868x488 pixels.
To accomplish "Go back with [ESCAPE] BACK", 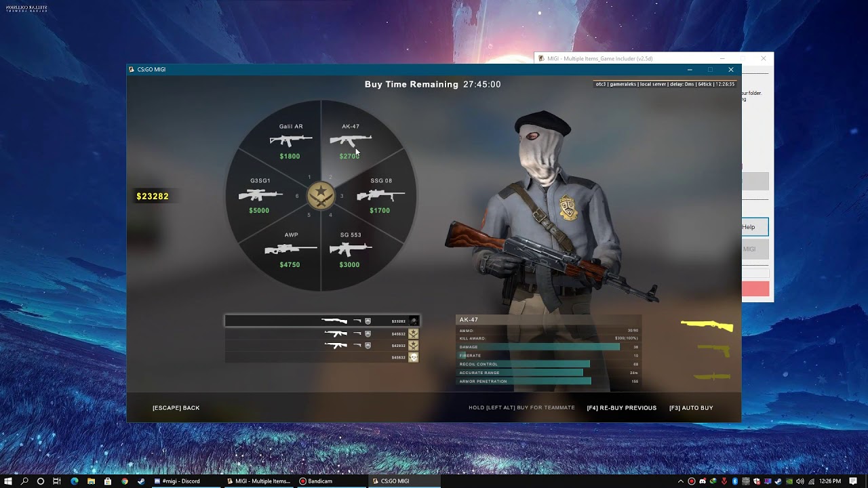I will pyautogui.click(x=176, y=408).
